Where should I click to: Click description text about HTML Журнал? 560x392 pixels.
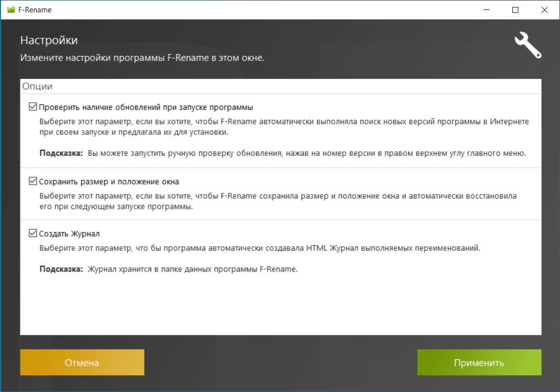tap(260, 248)
